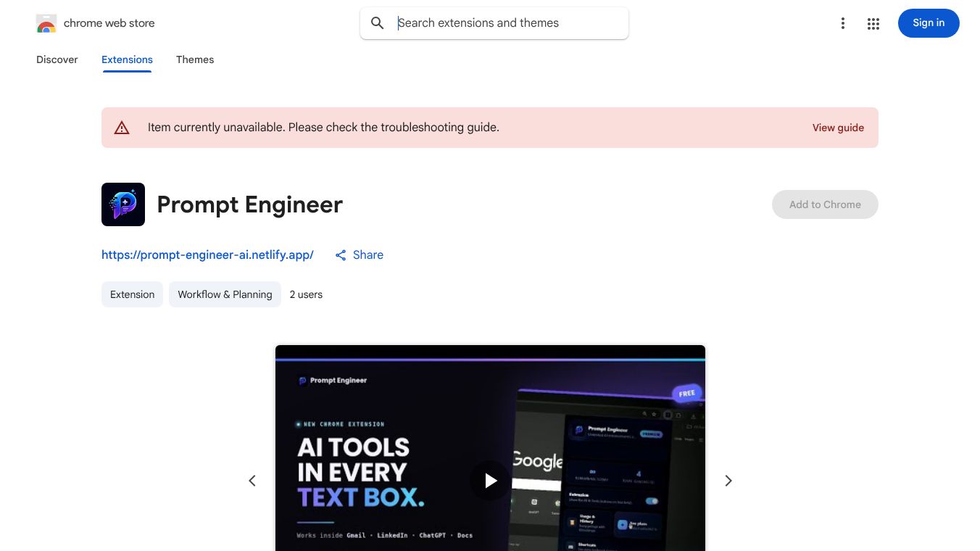980x551 pixels.
Task: Click the Share icon
Action: tap(341, 255)
